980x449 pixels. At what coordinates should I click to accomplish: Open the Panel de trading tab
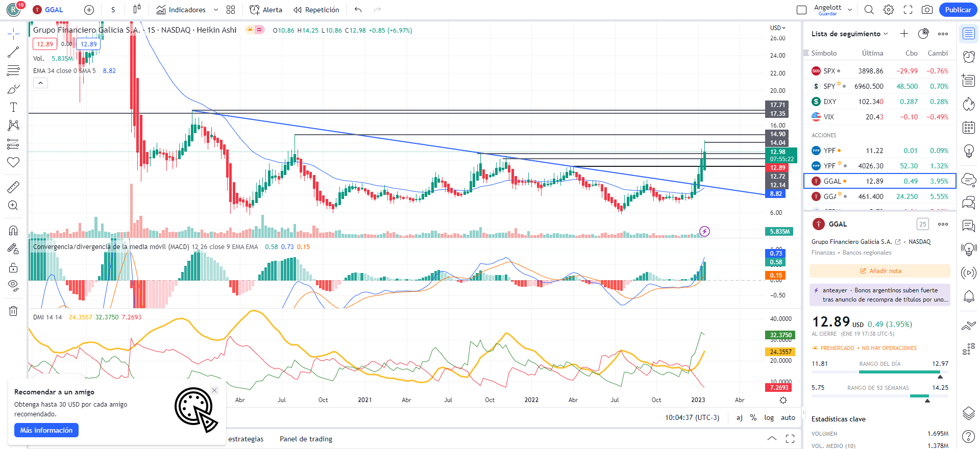click(x=306, y=439)
